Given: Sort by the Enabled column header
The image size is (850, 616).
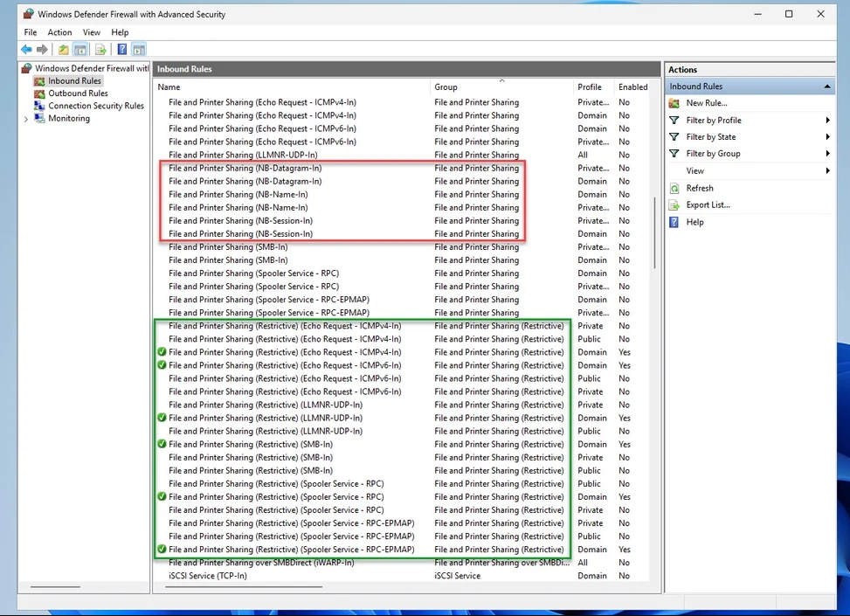Looking at the screenshot, I should pos(632,87).
